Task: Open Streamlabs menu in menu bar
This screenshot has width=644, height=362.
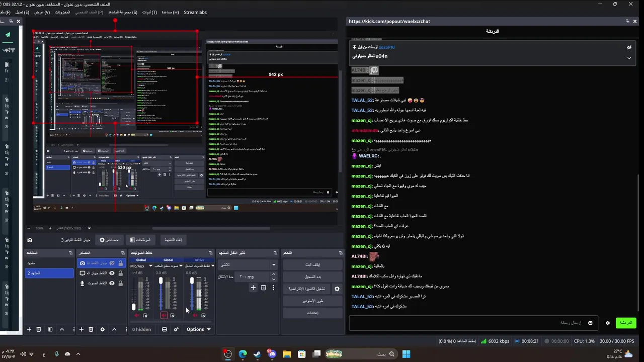Action: (x=195, y=12)
